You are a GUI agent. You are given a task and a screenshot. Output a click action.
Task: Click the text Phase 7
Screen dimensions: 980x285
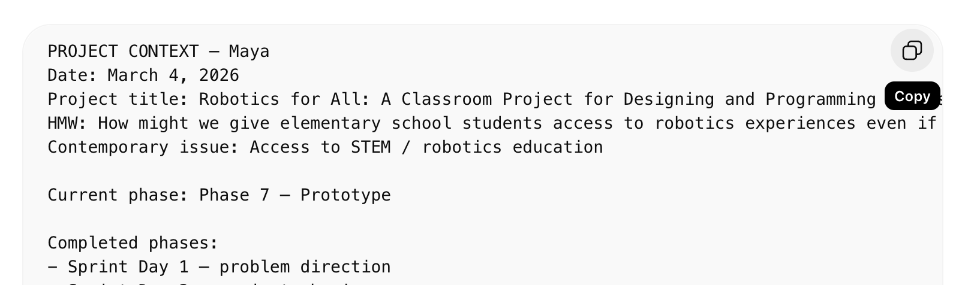[234, 195]
